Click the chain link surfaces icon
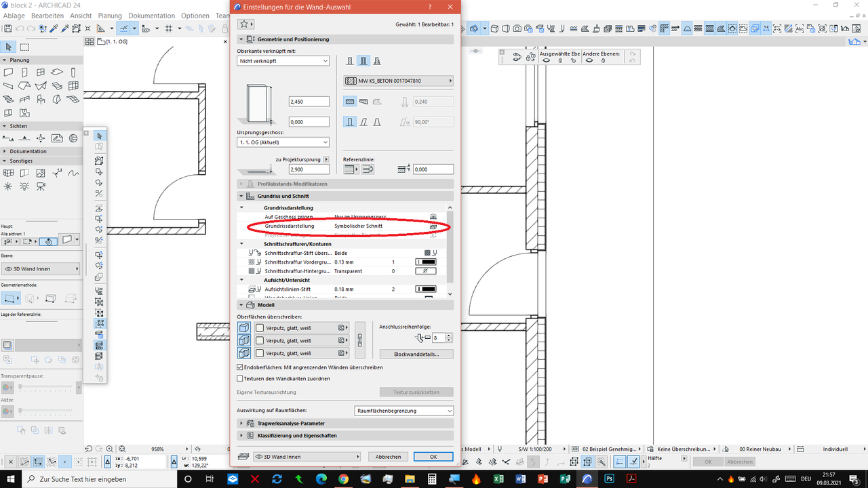The width and height of the screenshot is (868, 488). click(x=360, y=340)
